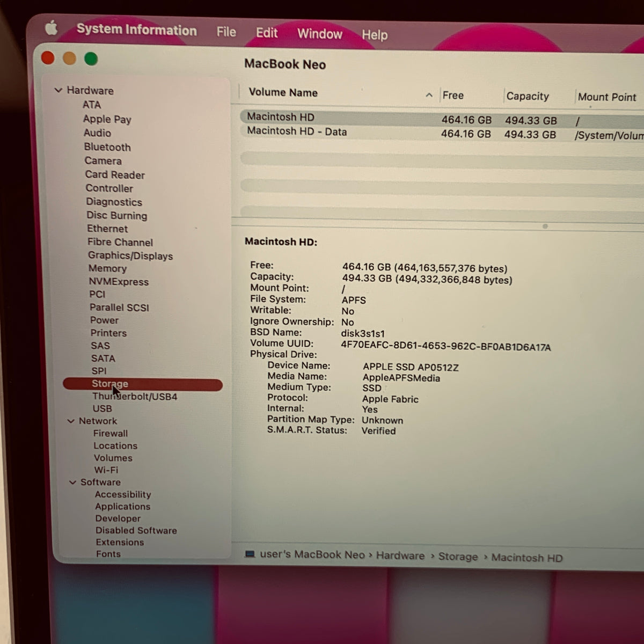The image size is (644, 644).
Task: Select Card Reader in the sidebar
Action: 115,175
